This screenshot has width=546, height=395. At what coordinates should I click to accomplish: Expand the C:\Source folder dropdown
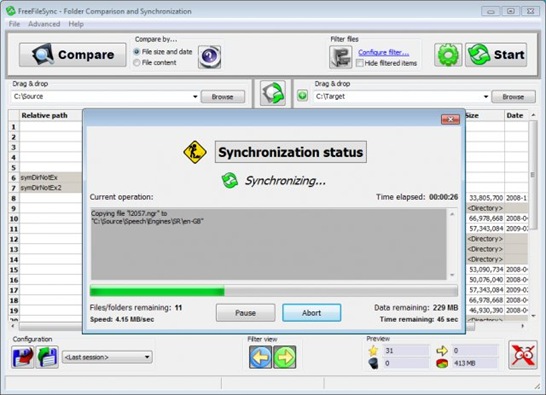(195, 96)
